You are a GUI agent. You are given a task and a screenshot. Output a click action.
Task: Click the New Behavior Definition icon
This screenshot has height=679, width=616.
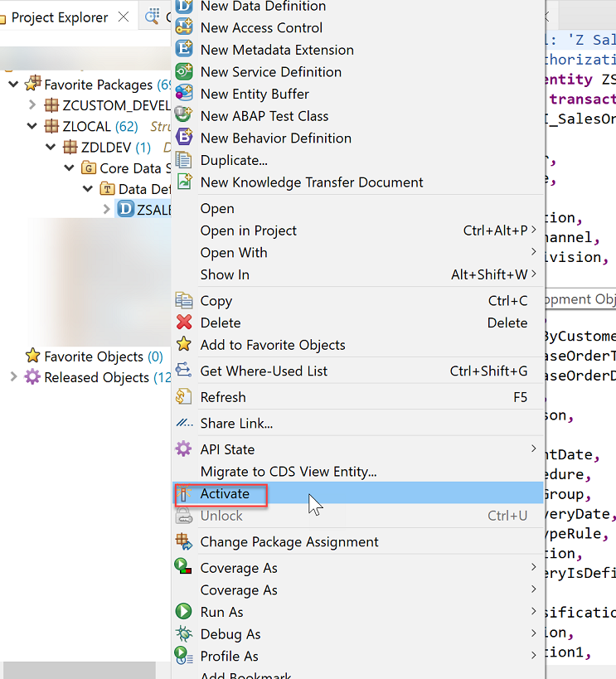[184, 137]
